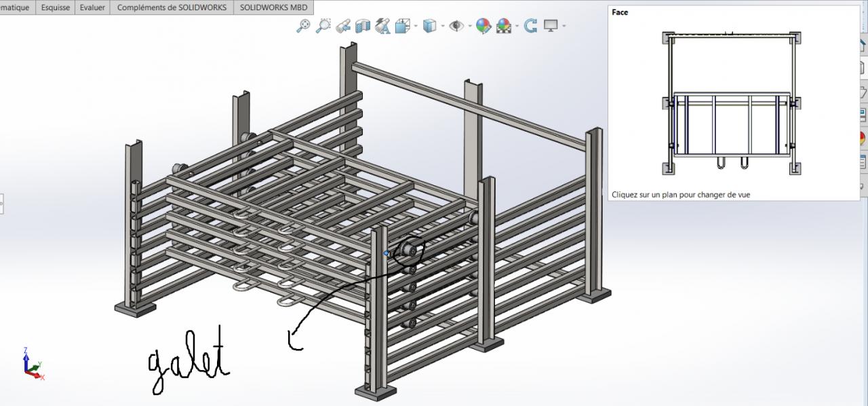Expand the Display Style dropdown arrow
Screen dimensions: 868x406
442,26
